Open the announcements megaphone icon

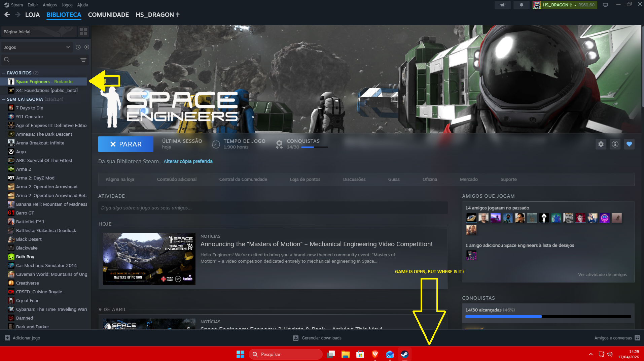point(503,5)
